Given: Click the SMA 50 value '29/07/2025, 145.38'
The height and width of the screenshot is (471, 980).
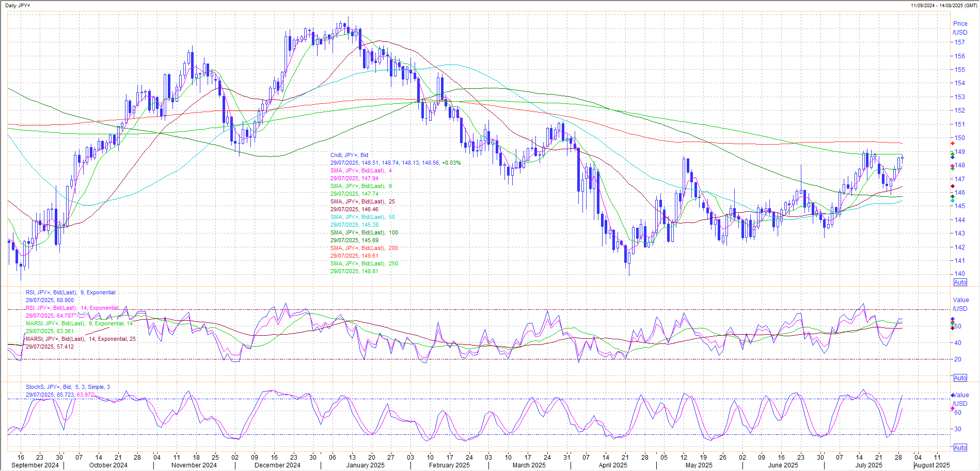Looking at the screenshot, I should click(354, 225).
